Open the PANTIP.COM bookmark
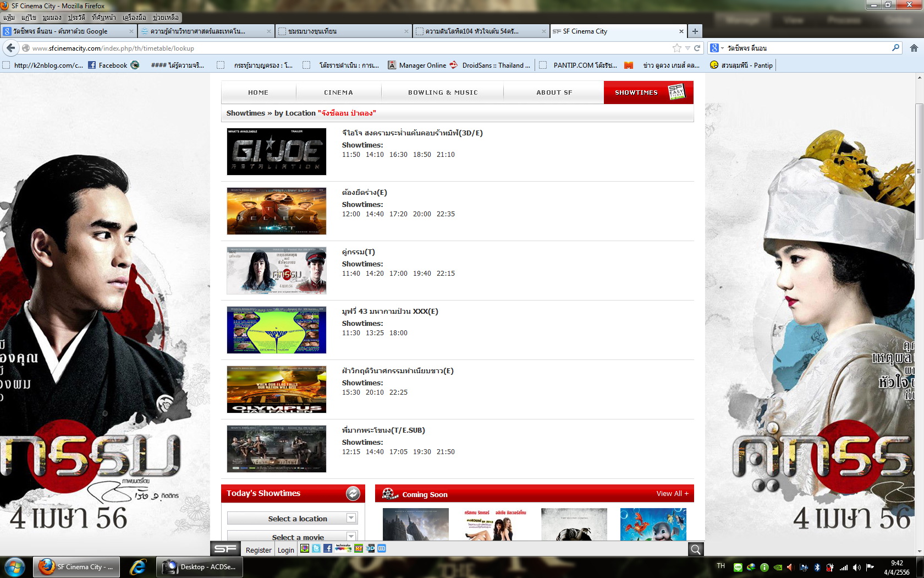This screenshot has width=924, height=578. pyautogui.click(x=578, y=65)
